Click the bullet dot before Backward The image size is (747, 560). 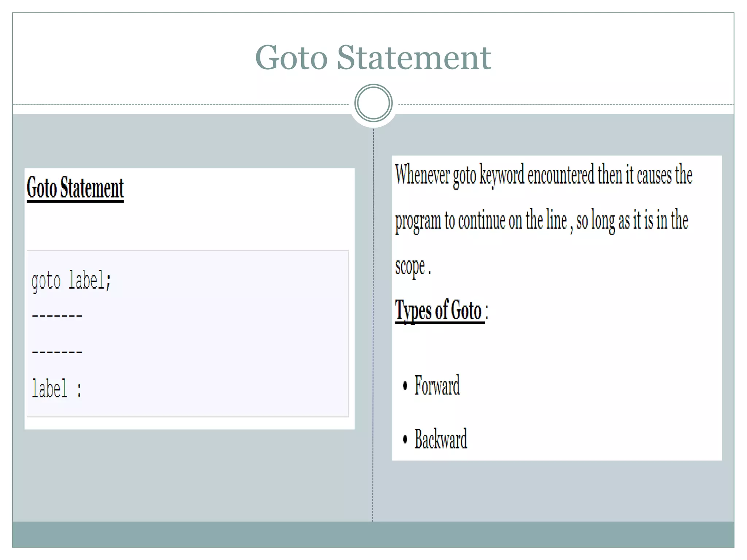(x=405, y=439)
